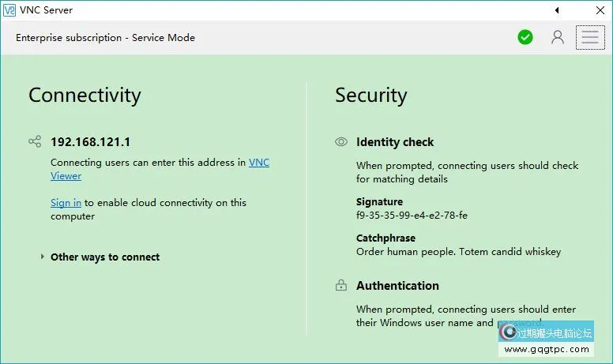Viewport: 613px width, 364px height.
Task: Click the Enterprise subscription - Service Mode label
Action: [105, 38]
